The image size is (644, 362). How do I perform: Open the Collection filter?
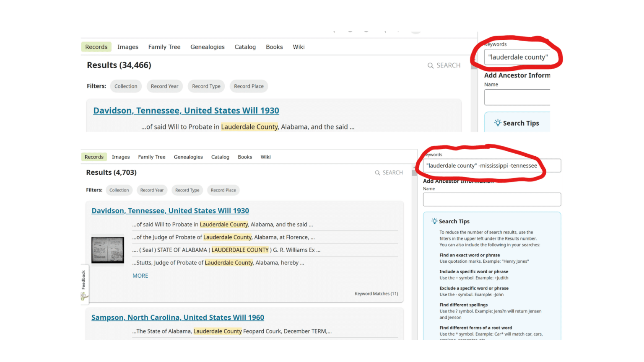pos(119,190)
